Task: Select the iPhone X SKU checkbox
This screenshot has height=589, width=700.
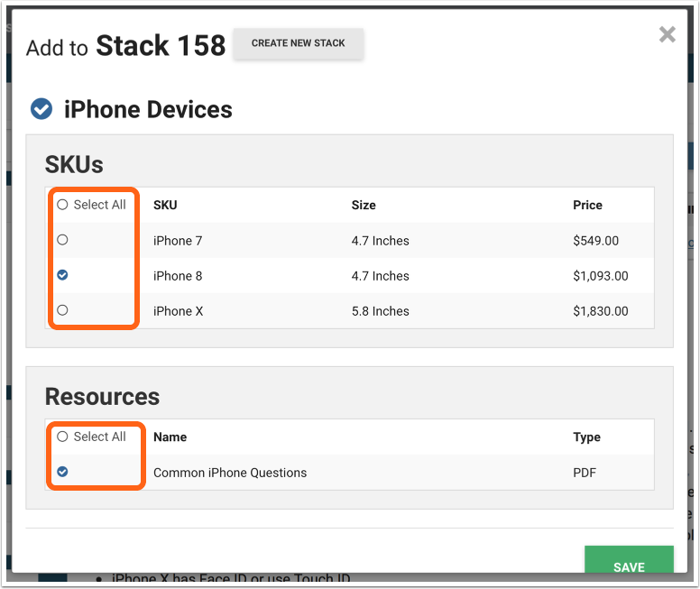Action: 62,310
